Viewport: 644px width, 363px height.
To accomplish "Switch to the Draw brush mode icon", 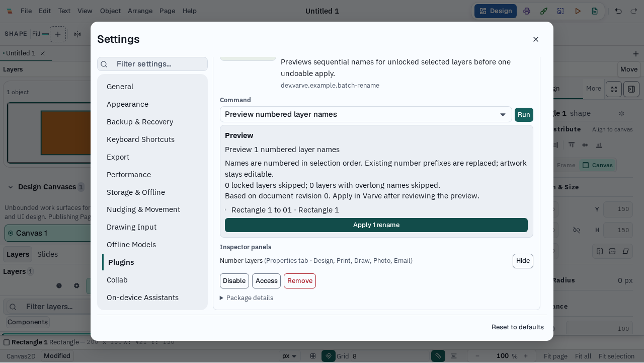I will pyautogui.click(x=544, y=11).
